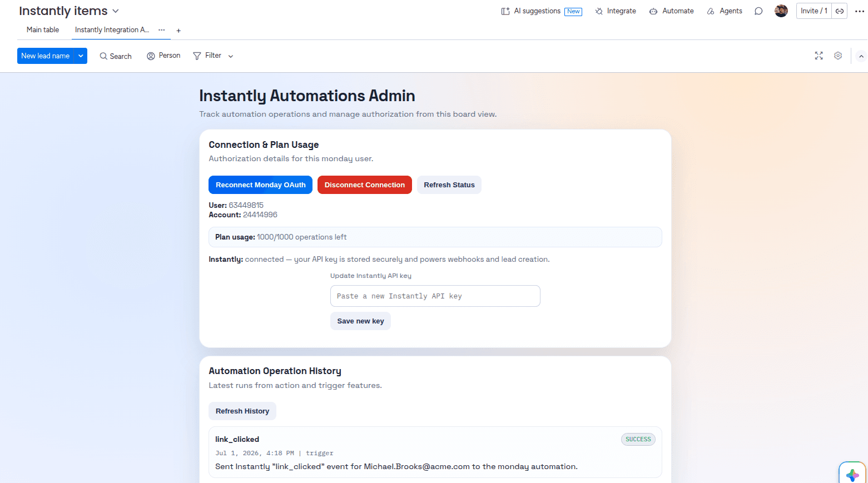Click Refresh Status

(x=449, y=185)
